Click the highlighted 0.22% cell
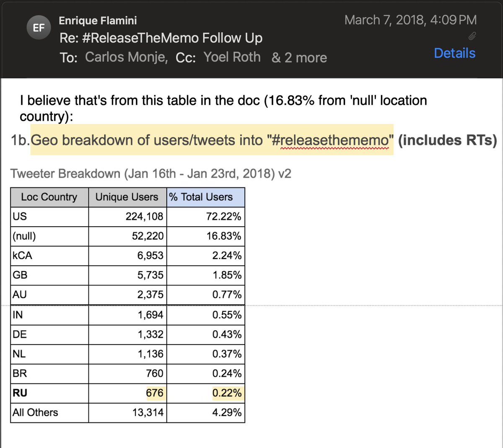The height and width of the screenshot is (448, 503). (x=227, y=393)
